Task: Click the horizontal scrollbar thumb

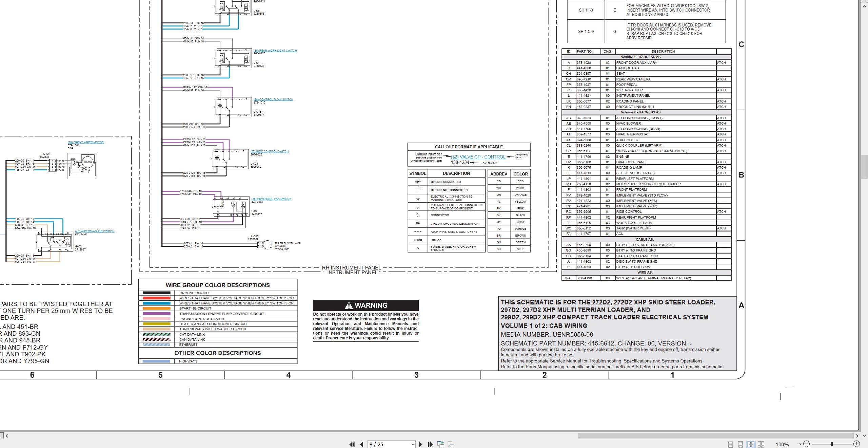Action: click(x=715, y=435)
